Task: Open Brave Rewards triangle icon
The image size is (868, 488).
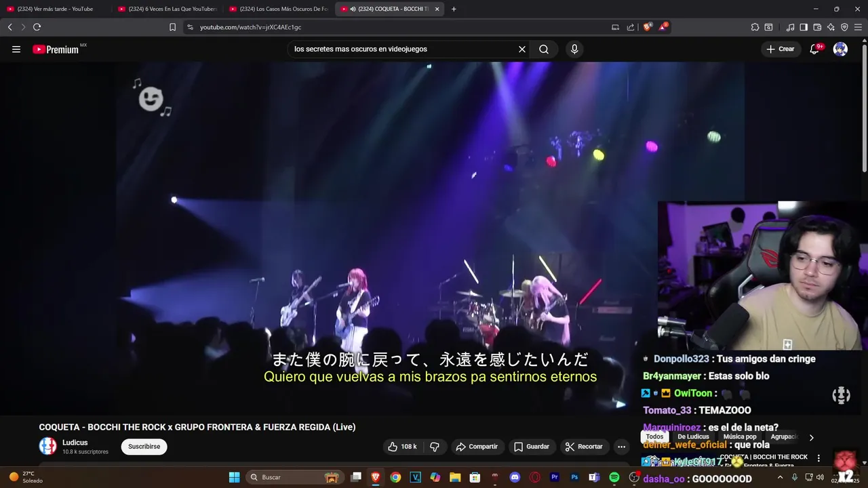Action: (x=663, y=27)
